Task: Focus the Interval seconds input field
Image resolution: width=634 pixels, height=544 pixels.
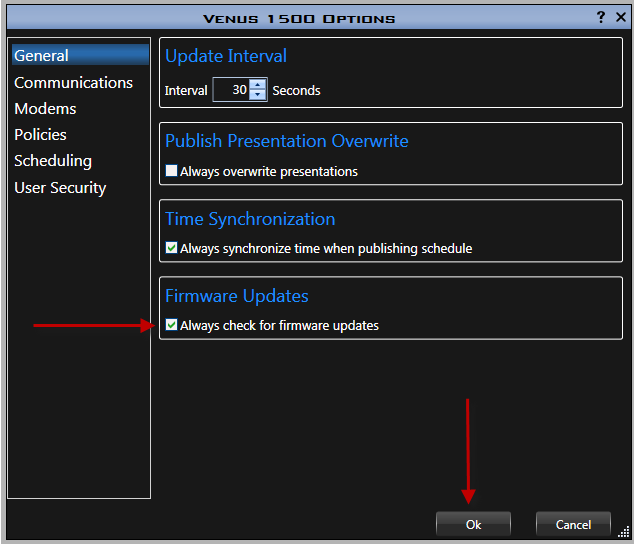Action: 231,90
